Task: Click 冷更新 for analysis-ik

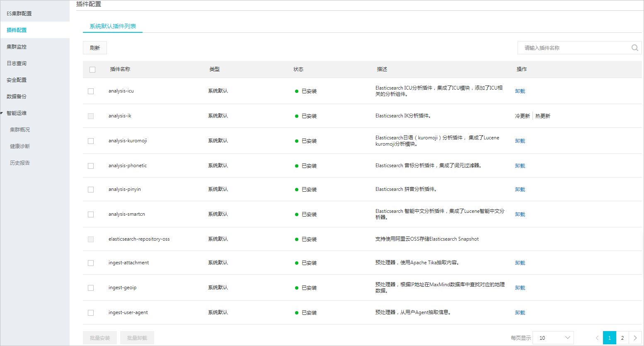Action: pos(523,116)
